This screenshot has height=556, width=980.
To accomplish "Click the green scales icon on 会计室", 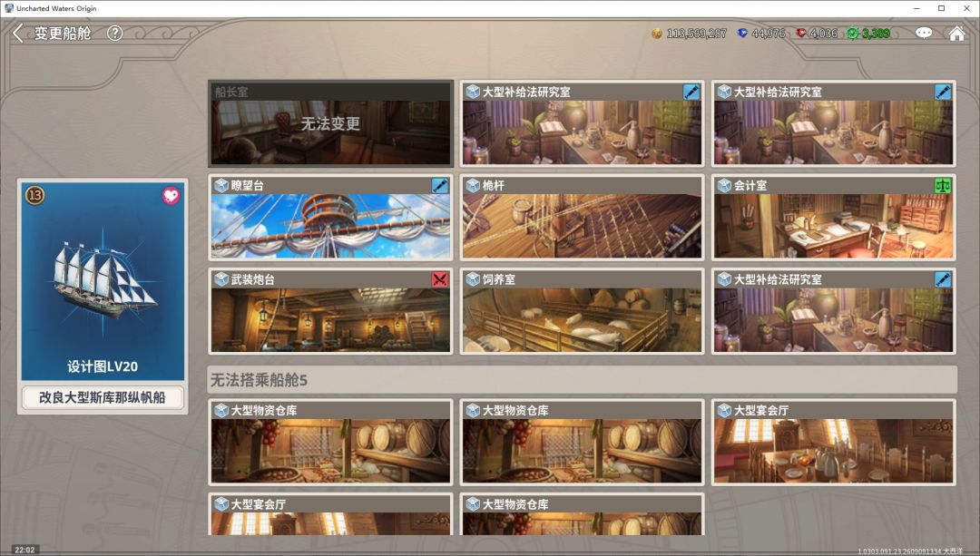I will click(943, 186).
